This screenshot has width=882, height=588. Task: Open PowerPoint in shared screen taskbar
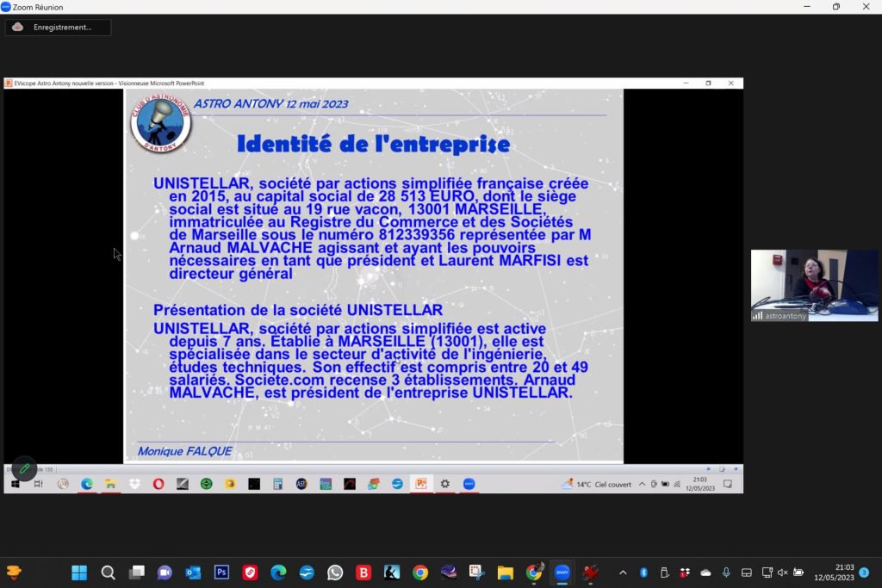[x=420, y=484]
